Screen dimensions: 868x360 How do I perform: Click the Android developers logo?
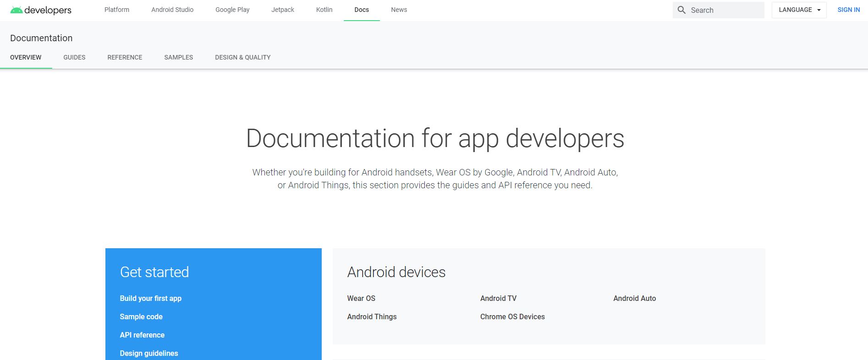tap(41, 10)
